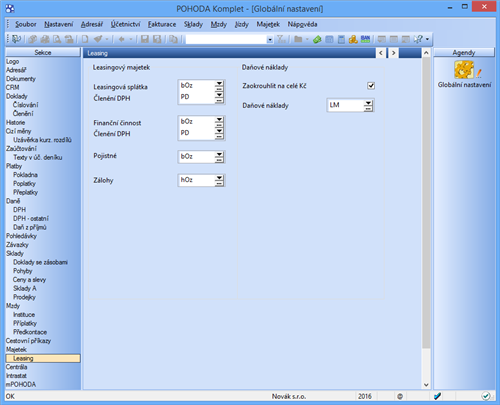The image size is (500, 405).
Task: Expand the toolbar search combo box arrow
Action: tap(270, 40)
